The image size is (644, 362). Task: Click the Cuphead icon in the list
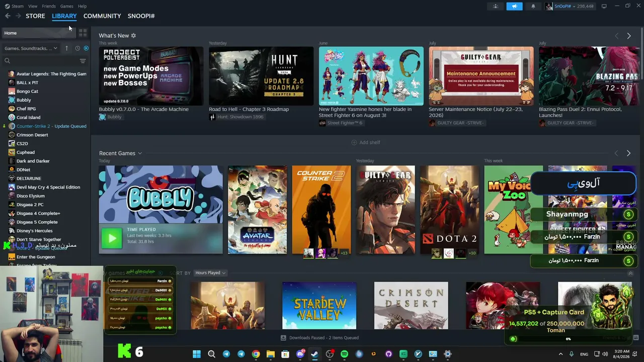point(12,152)
